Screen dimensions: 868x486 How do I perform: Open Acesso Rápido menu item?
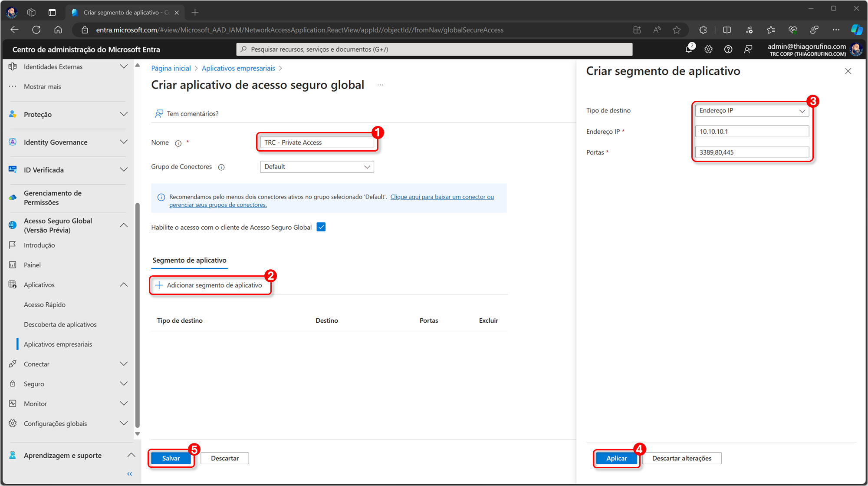45,304
